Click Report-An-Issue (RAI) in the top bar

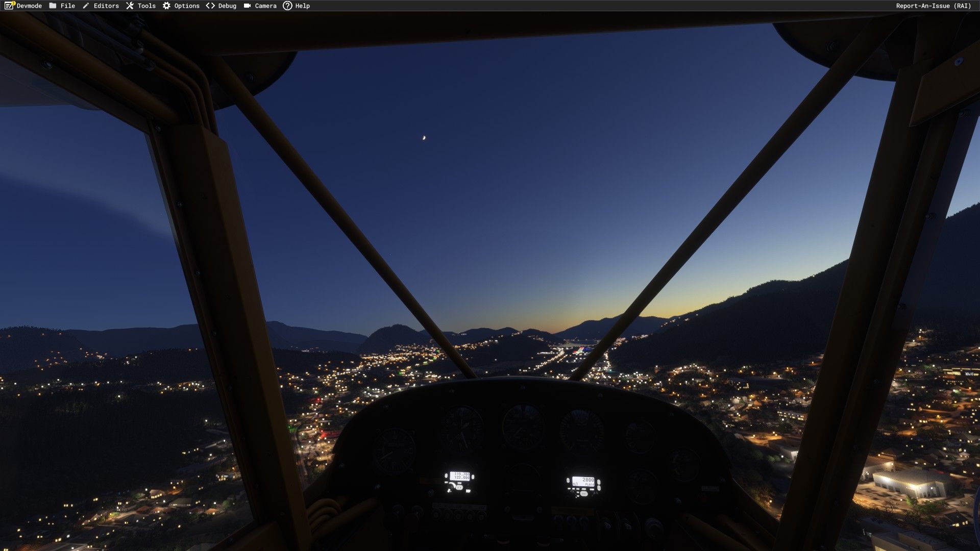point(933,6)
